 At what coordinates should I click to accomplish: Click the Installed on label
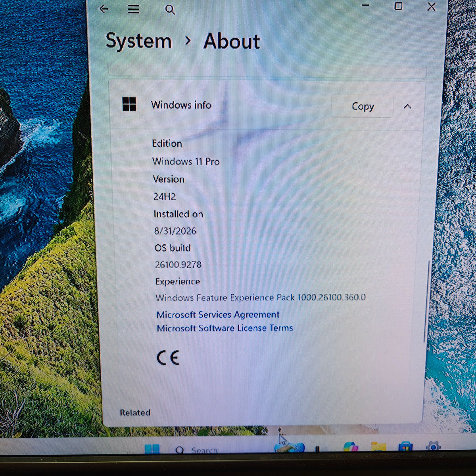[x=178, y=214]
